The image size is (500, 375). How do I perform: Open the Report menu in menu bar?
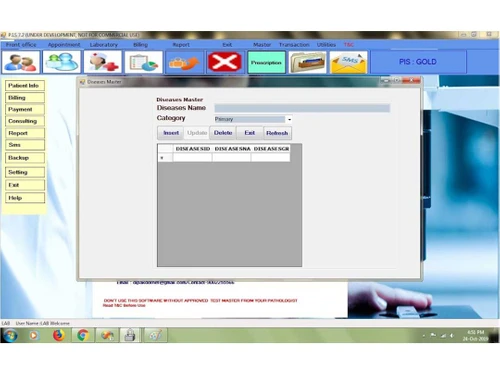click(181, 44)
